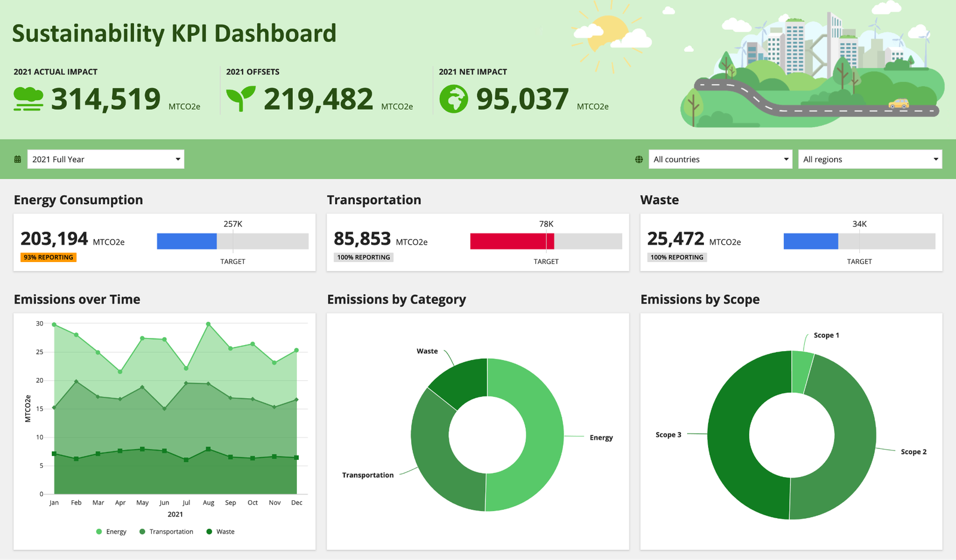The height and width of the screenshot is (560, 956).
Task: Click the 93% Reporting orange badge
Action: click(x=48, y=257)
